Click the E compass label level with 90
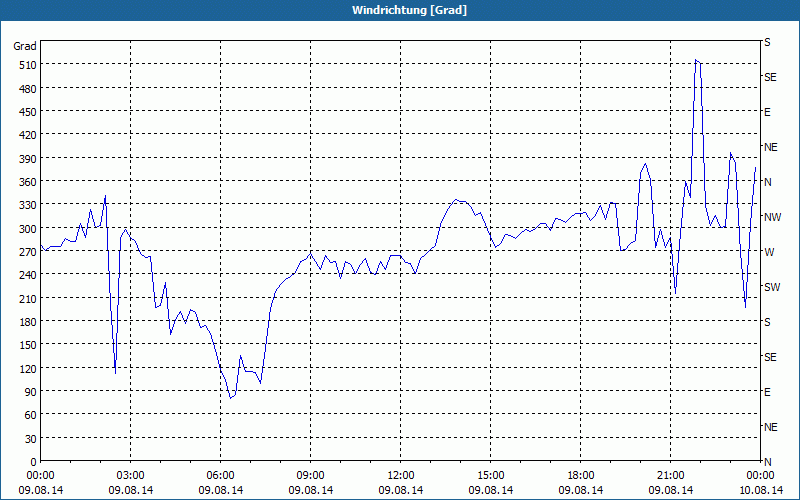 (767, 392)
